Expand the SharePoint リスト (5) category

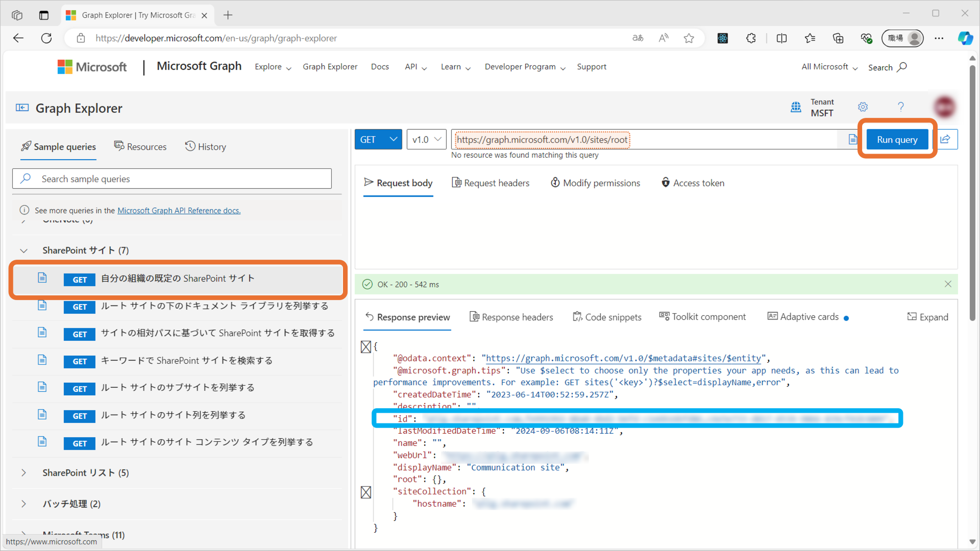point(23,473)
